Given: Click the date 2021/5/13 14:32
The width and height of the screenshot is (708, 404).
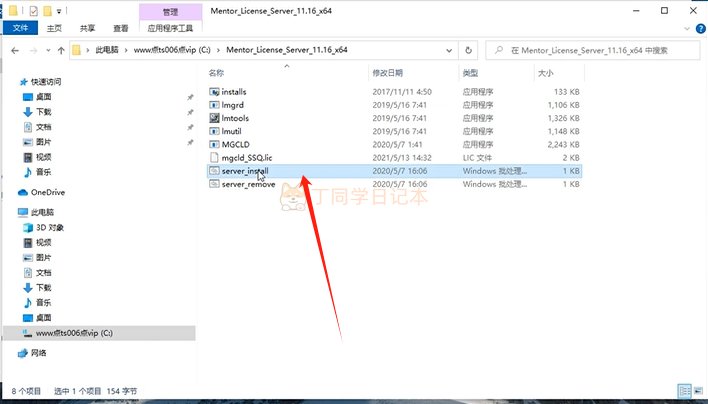Looking at the screenshot, I should pyautogui.click(x=402, y=158).
